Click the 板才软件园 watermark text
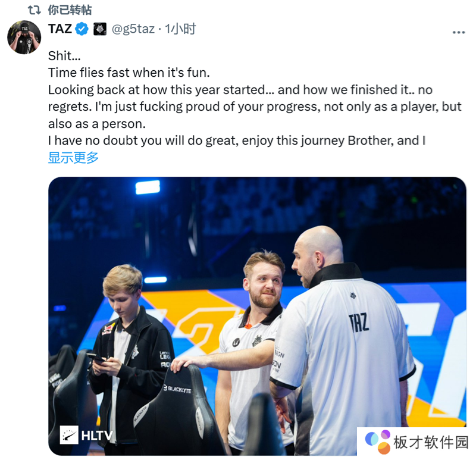Screen dimensions: 476x457 coord(431,442)
